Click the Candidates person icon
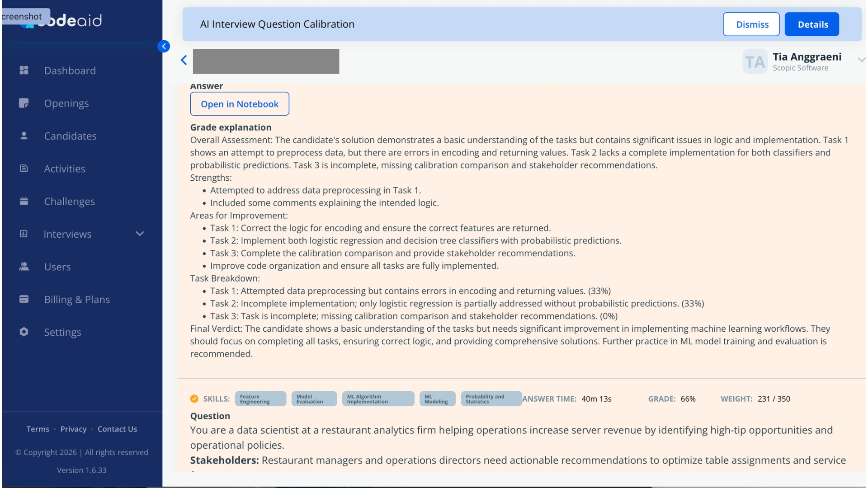 24,136
